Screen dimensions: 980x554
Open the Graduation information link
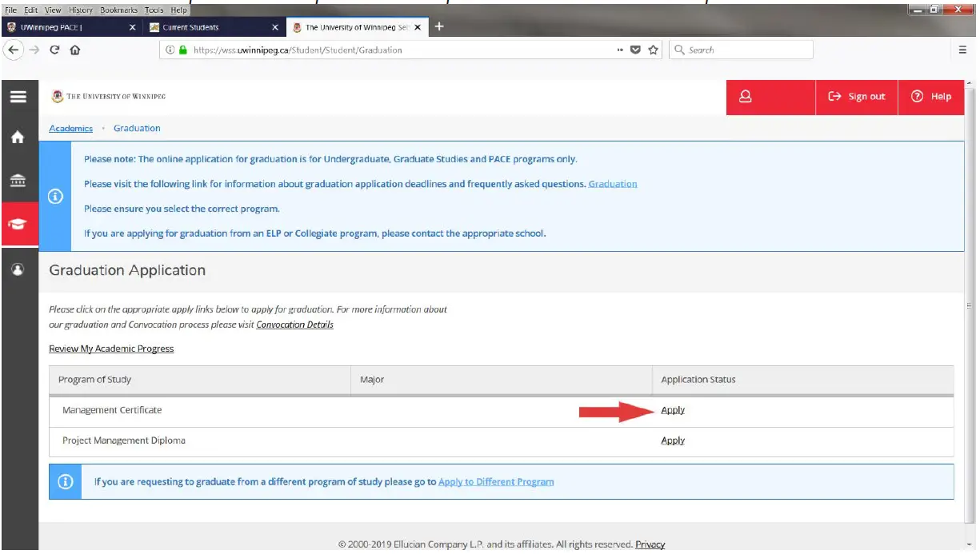613,184
